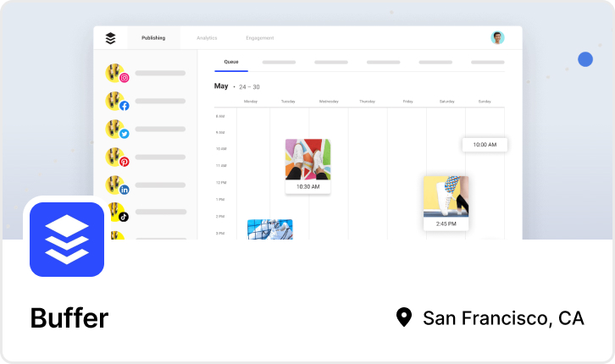Open the scheduled post at 2:45 PM
The image size is (615, 364).
pos(446,203)
